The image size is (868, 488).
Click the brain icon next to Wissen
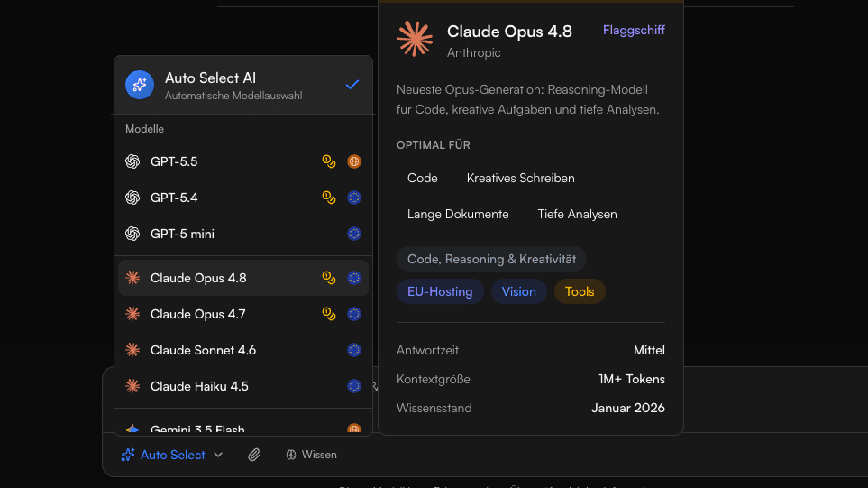point(290,455)
